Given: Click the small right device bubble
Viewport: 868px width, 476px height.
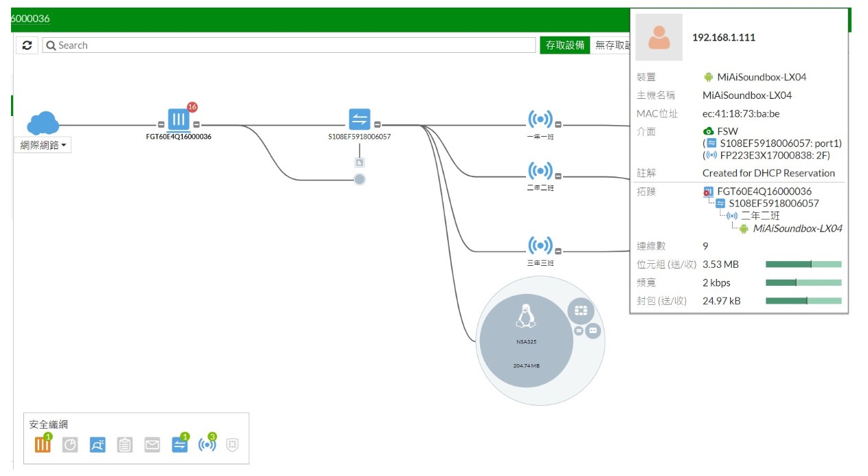Looking at the screenshot, I should click(x=593, y=331).
